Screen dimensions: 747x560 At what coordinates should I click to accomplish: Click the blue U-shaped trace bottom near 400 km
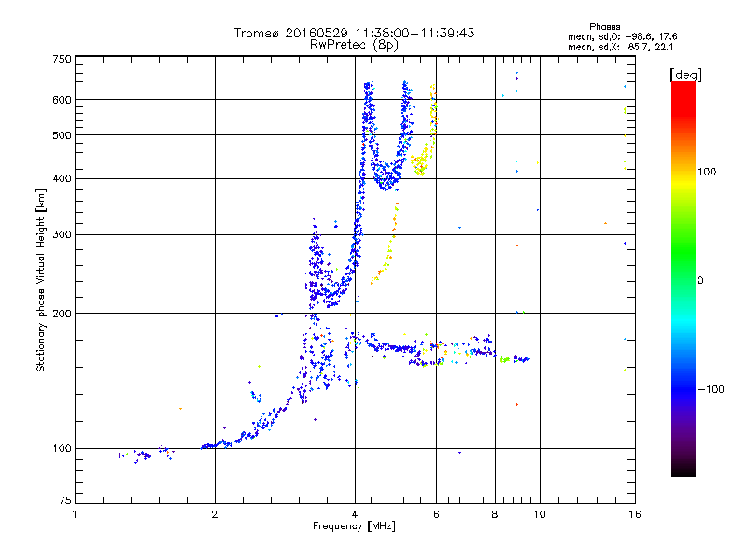(x=387, y=180)
